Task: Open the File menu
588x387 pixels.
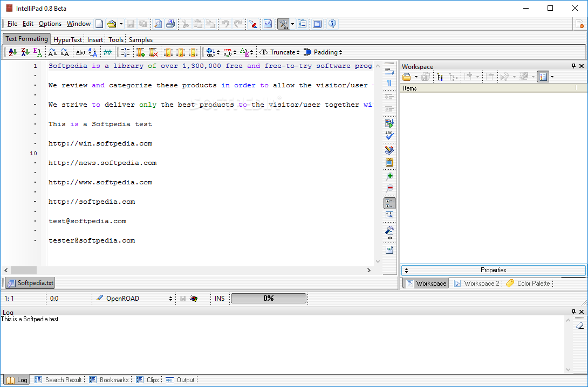Action: [12, 24]
